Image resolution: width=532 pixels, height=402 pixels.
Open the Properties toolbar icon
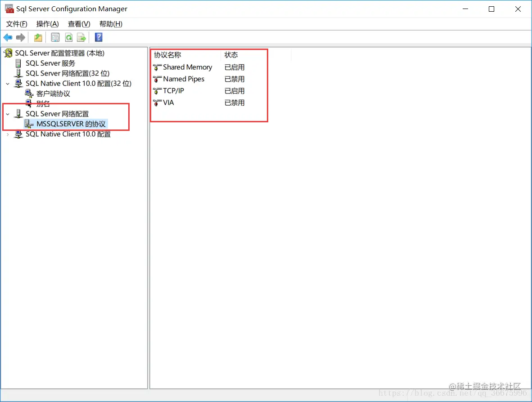click(x=55, y=37)
